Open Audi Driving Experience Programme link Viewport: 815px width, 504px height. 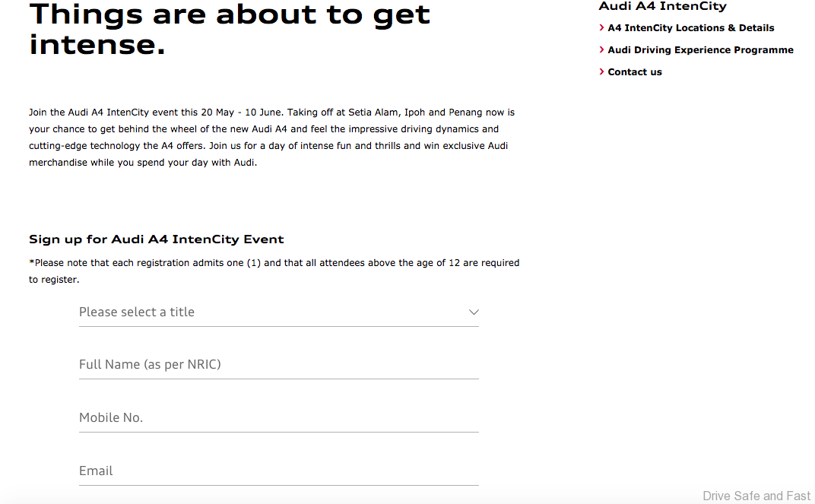tap(700, 50)
